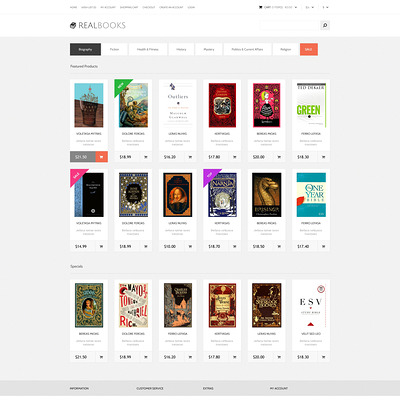Add the Outliers book to cart
This screenshot has width=400, height=400.
click(190, 157)
